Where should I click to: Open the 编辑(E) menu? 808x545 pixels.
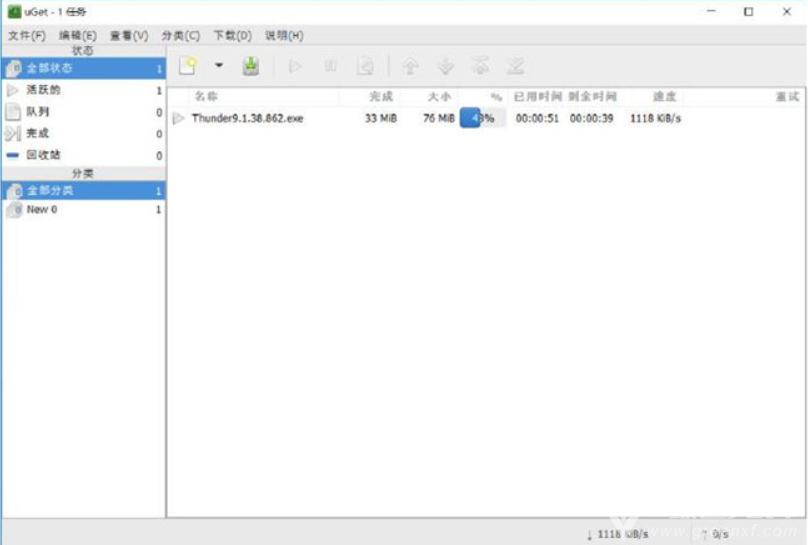click(x=78, y=36)
